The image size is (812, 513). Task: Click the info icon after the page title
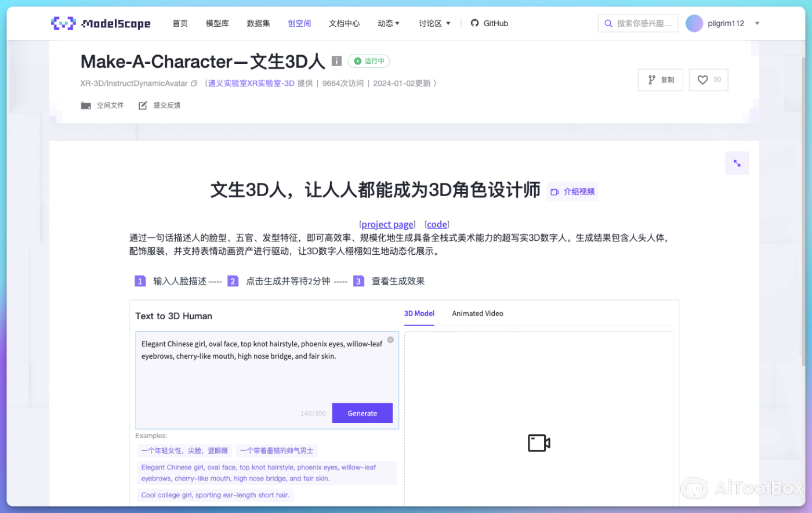337,61
